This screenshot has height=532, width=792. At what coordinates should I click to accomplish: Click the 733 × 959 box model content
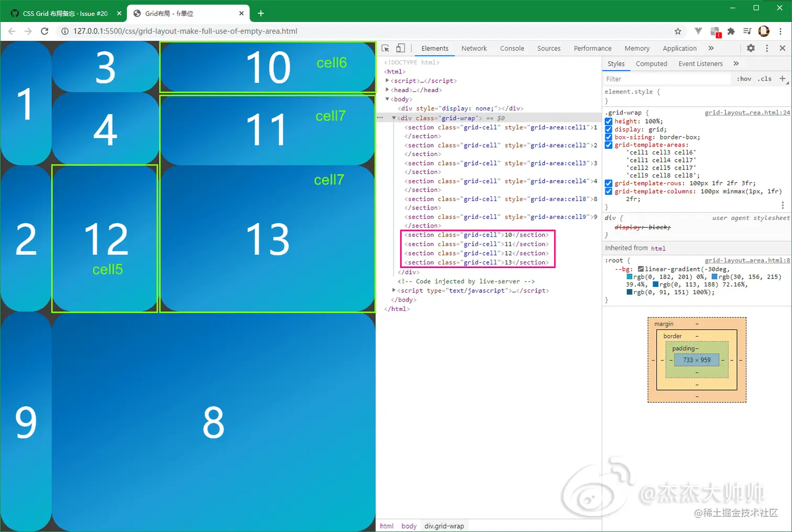(697, 360)
